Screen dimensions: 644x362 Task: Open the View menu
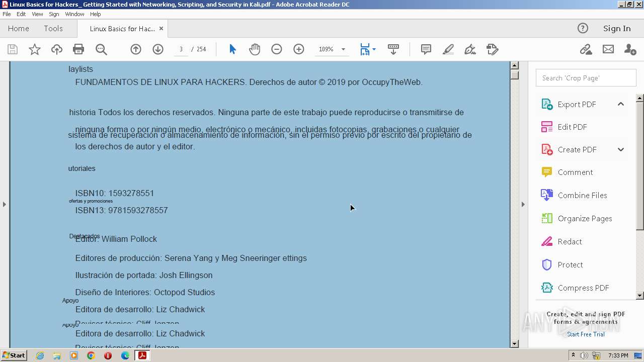pos(37,14)
